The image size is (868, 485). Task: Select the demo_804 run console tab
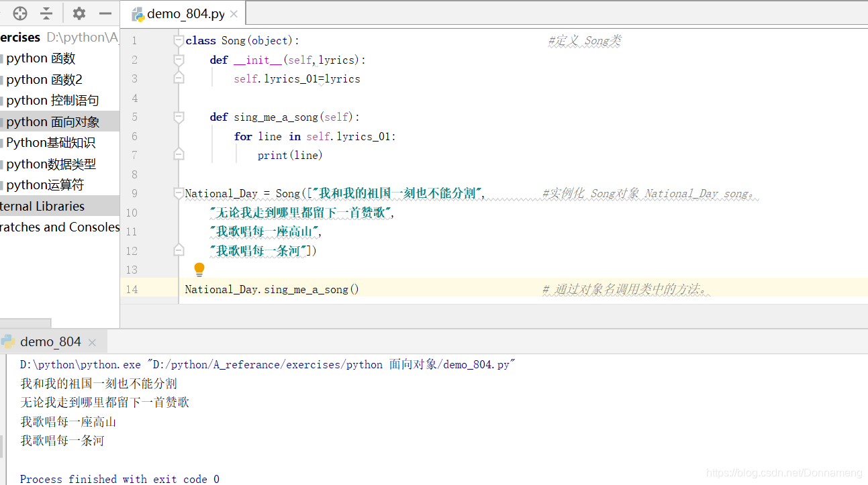tap(53, 341)
